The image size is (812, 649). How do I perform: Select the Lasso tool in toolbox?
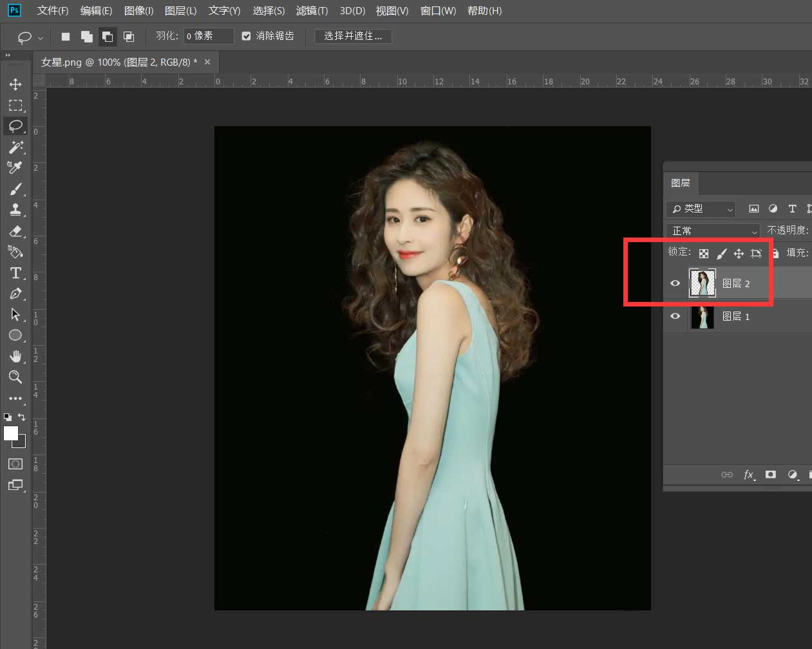tap(15, 126)
